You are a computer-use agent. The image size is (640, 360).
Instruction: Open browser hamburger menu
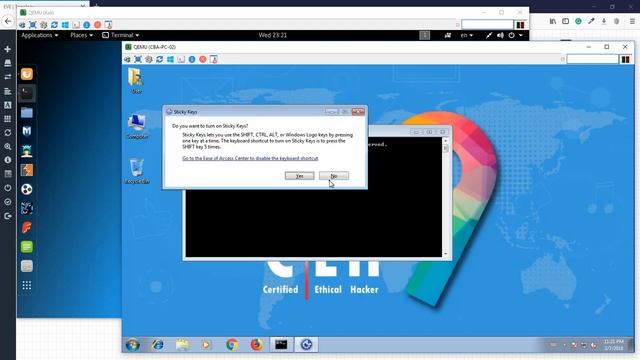pos(632,21)
